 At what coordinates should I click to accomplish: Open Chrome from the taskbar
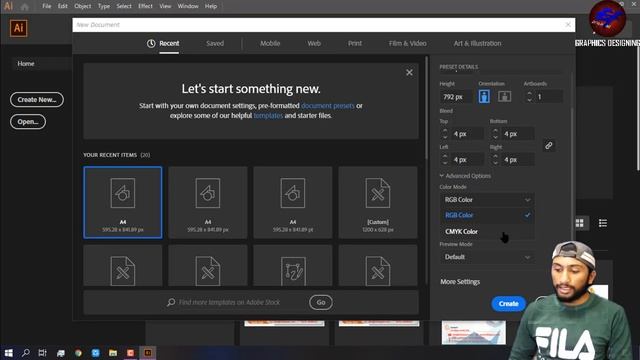[78, 353]
